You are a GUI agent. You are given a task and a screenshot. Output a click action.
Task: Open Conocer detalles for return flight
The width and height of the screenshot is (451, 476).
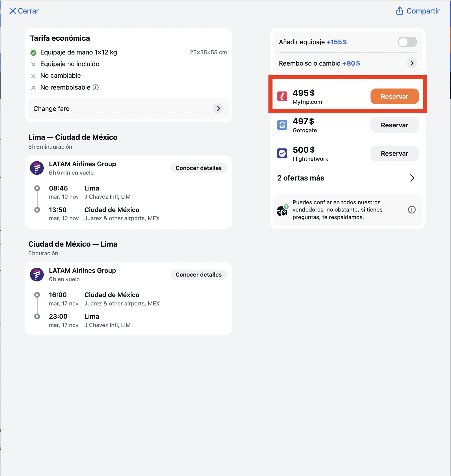(198, 275)
